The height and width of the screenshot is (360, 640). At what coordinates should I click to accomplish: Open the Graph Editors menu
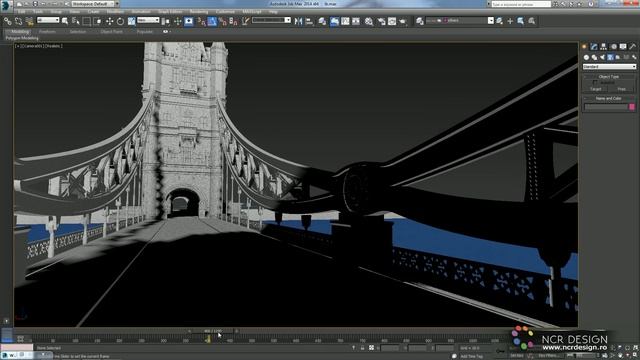(170, 12)
